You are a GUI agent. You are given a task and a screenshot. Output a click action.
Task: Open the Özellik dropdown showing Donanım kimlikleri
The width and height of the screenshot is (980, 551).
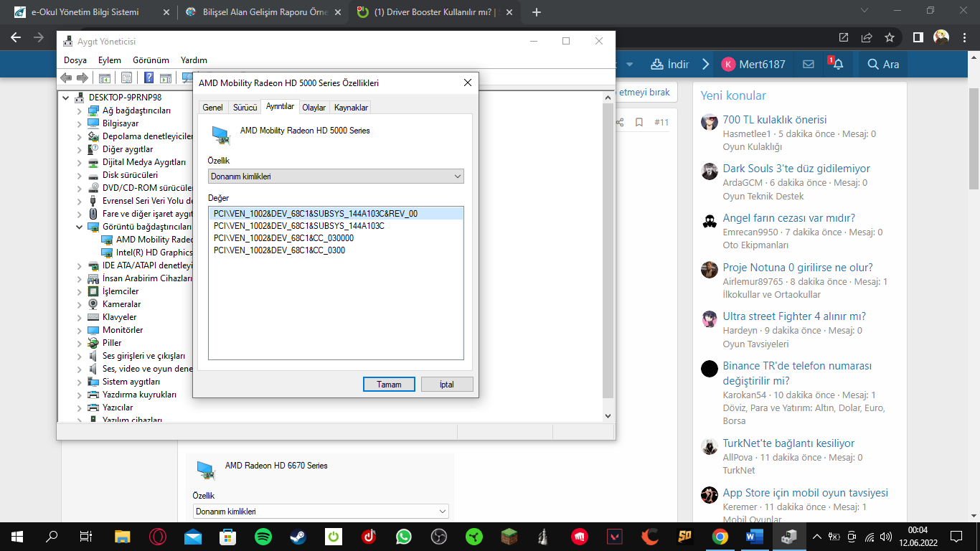pyautogui.click(x=336, y=176)
